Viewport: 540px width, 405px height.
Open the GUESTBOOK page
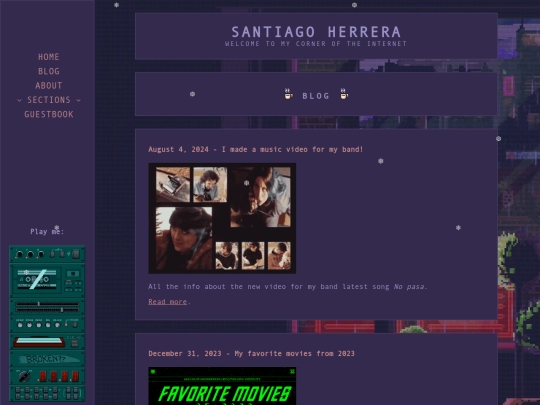[x=49, y=114]
